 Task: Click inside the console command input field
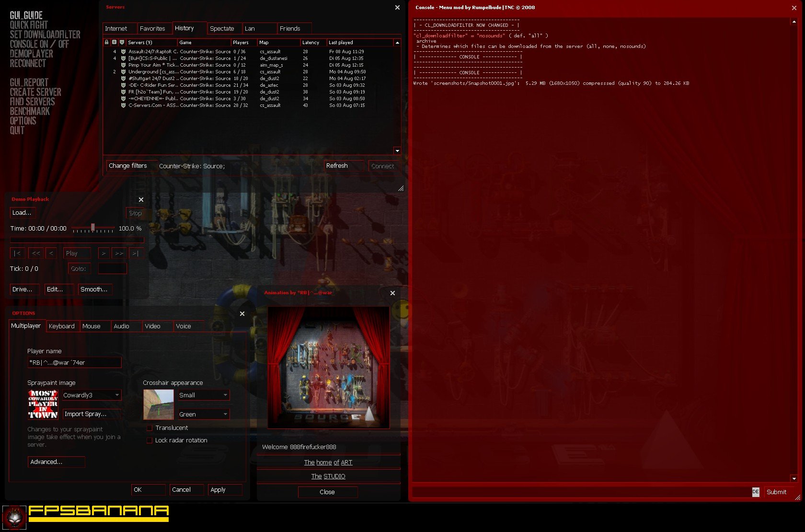click(575, 492)
